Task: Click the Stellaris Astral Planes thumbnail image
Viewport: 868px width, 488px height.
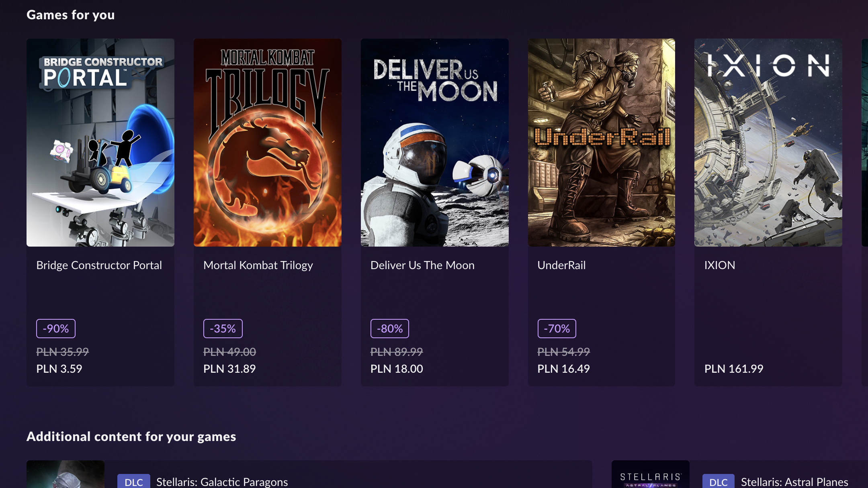Action: coord(651,478)
